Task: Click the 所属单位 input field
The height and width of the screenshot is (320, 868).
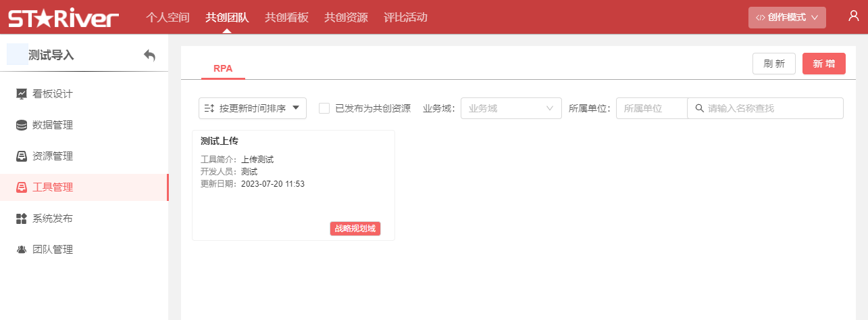Action: click(x=651, y=108)
